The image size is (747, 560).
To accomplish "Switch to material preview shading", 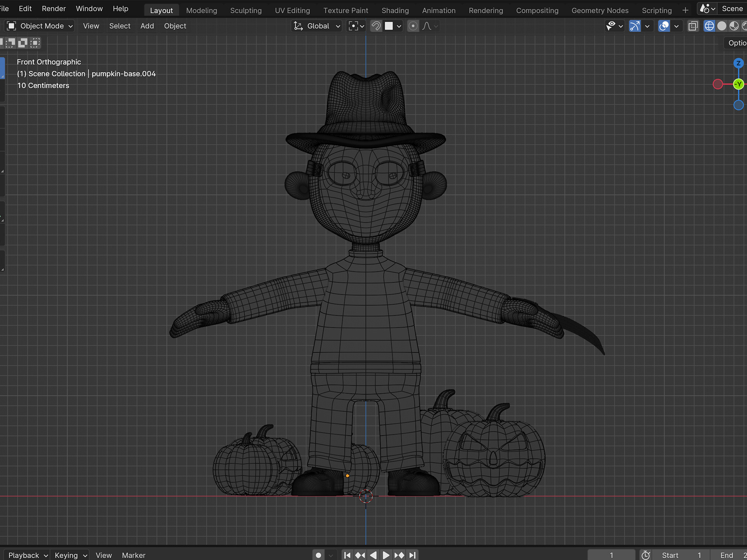I will pos(734,26).
